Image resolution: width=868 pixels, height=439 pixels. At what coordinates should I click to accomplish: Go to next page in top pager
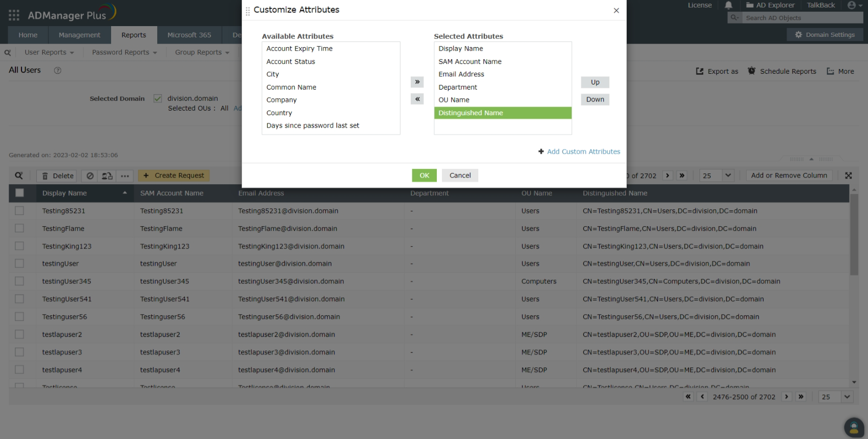667,175
